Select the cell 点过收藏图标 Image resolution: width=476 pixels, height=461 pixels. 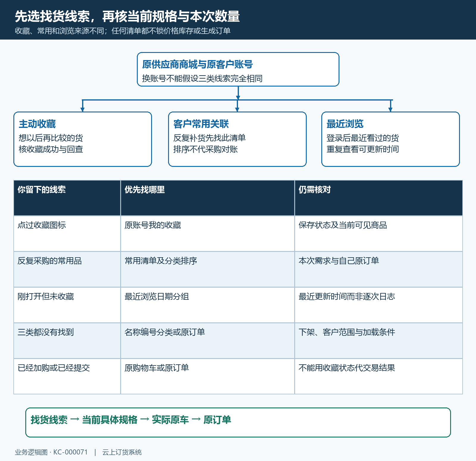point(67,233)
